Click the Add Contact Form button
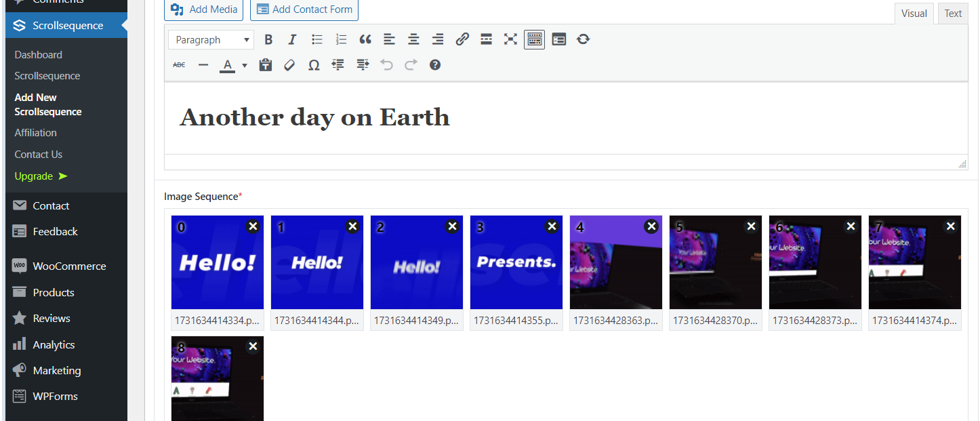Image resolution: width=980 pixels, height=421 pixels. click(304, 9)
